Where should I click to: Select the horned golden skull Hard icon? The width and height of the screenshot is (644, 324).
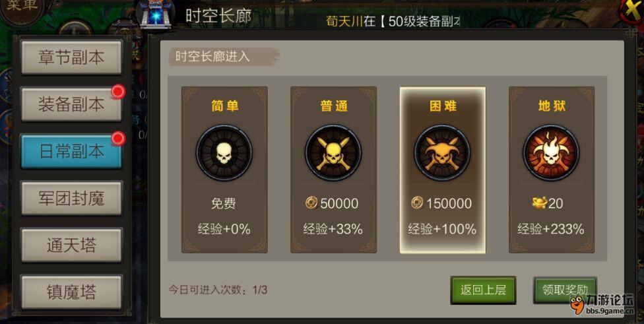point(442,152)
